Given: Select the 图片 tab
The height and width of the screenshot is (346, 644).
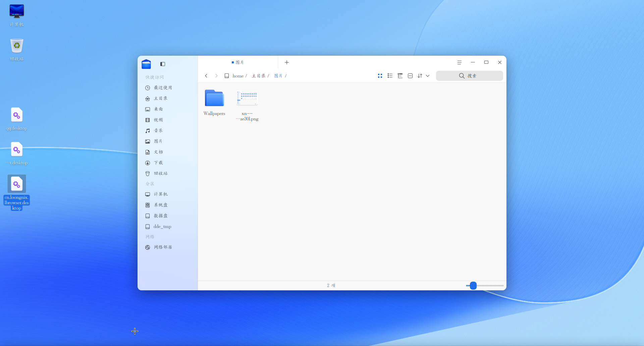Looking at the screenshot, I should tap(238, 62).
